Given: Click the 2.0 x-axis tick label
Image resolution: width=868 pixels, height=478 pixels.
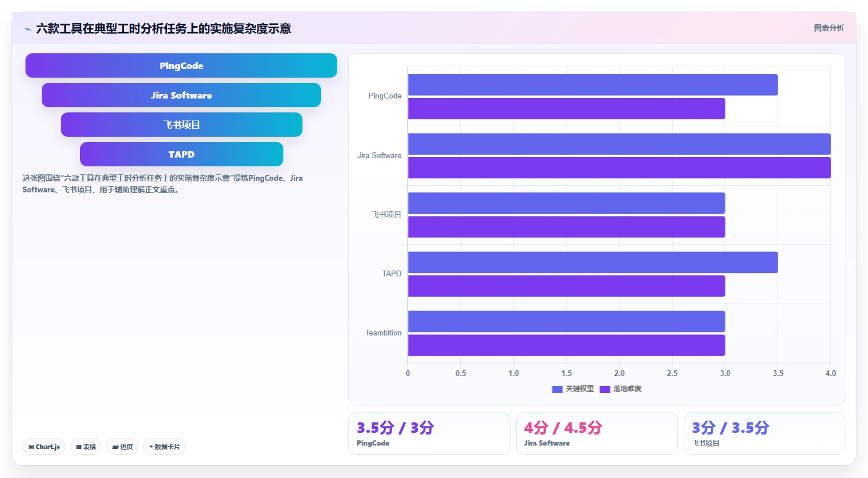Looking at the screenshot, I should tap(619, 373).
